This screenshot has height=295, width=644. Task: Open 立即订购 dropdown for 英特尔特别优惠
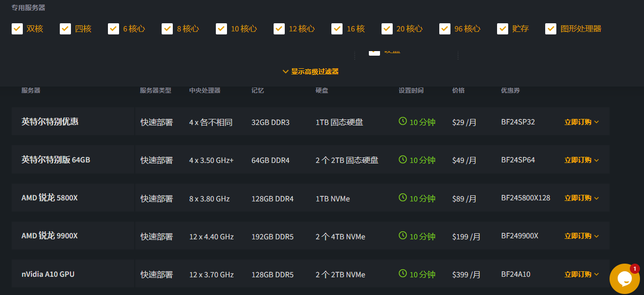[x=581, y=122]
